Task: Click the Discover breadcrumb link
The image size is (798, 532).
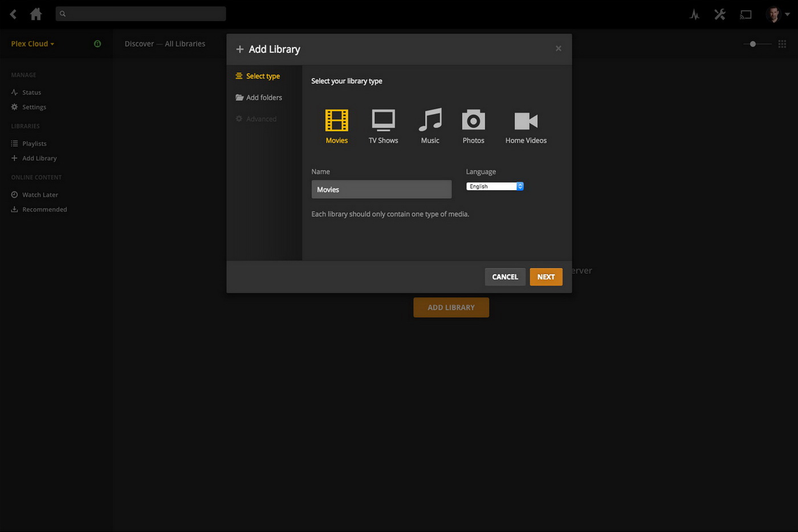Action: coord(139,44)
